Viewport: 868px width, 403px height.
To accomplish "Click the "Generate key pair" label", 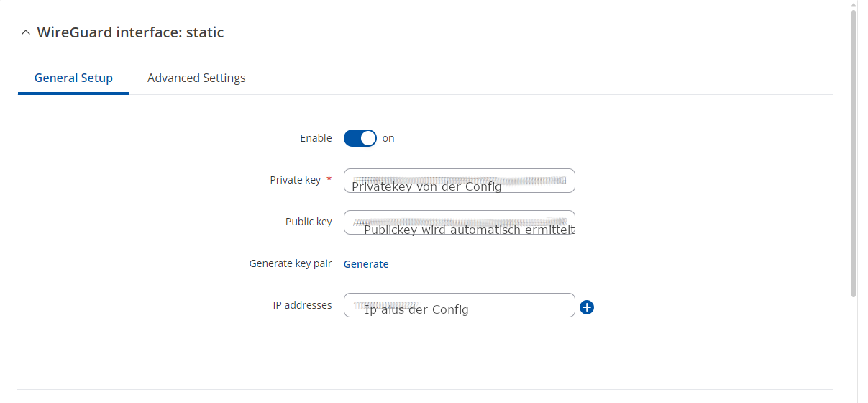I will [291, 263].
